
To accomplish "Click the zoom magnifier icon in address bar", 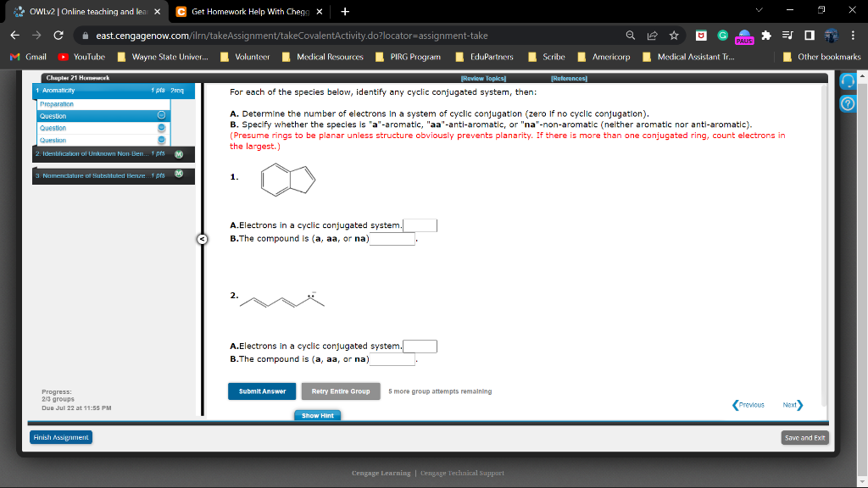I will click(631, 36).
